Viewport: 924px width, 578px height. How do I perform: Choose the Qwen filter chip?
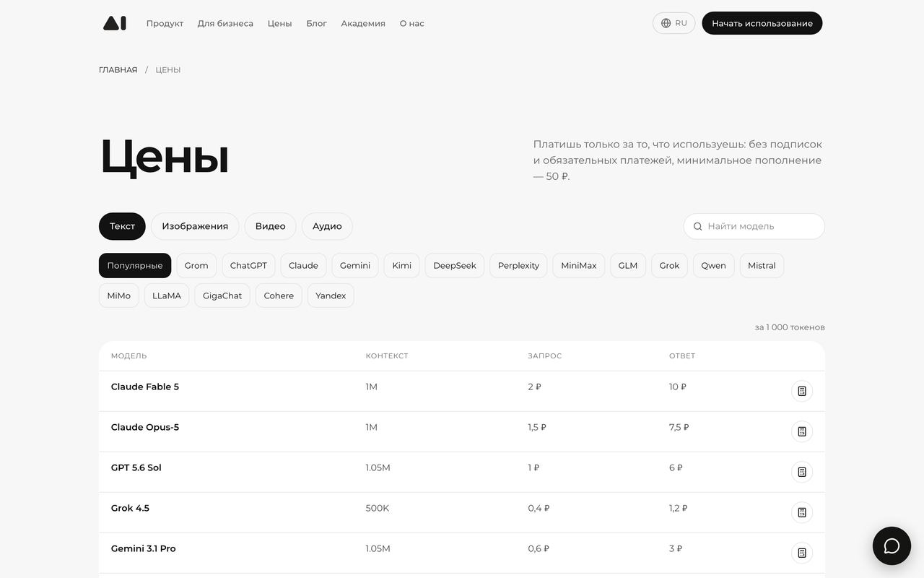click(x=714, y=265)
